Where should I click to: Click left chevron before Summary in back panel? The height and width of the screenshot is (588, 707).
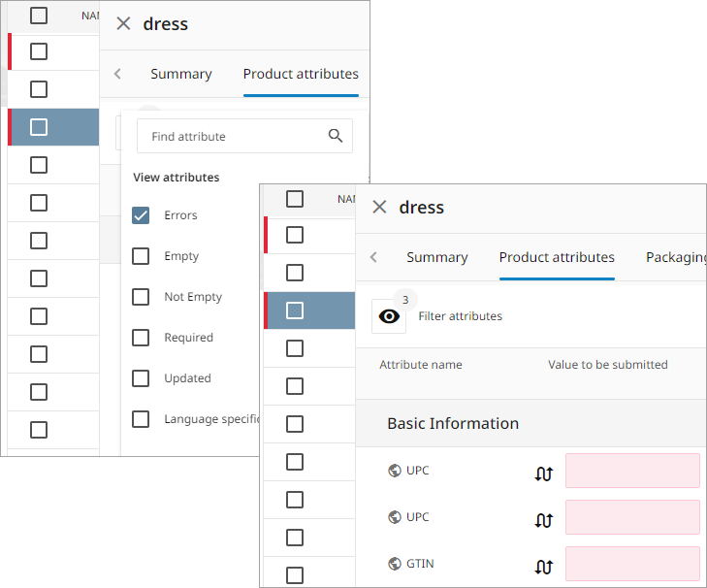[117, 74]
